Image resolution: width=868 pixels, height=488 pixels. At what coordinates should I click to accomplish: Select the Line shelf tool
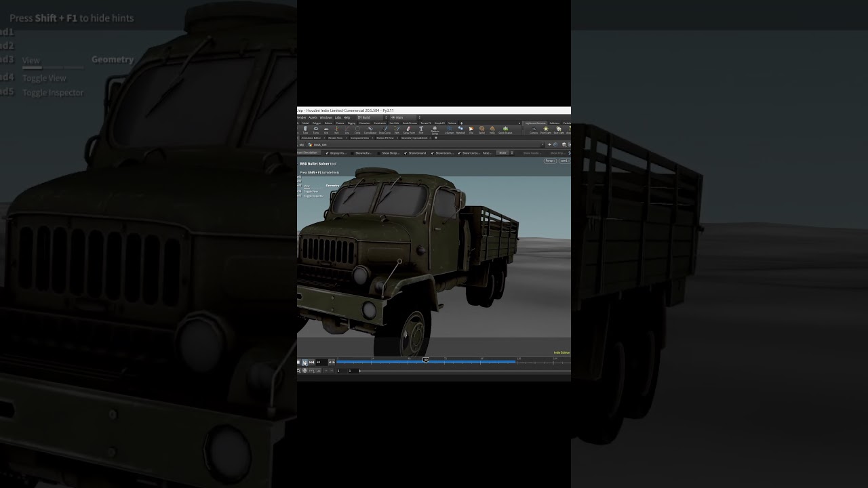tap(347, 130)
